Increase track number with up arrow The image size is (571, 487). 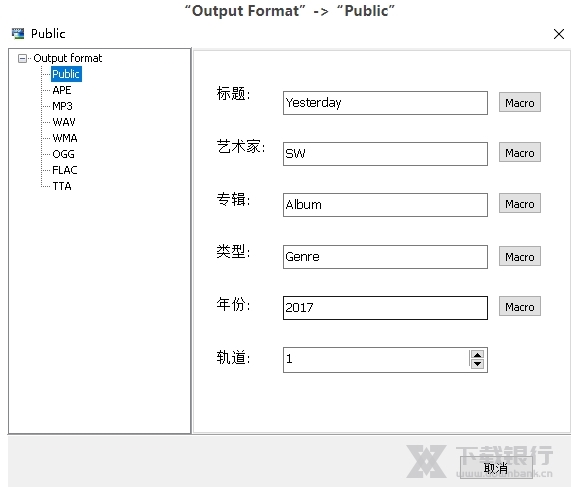pyautogui.click(x=477, y=355)
